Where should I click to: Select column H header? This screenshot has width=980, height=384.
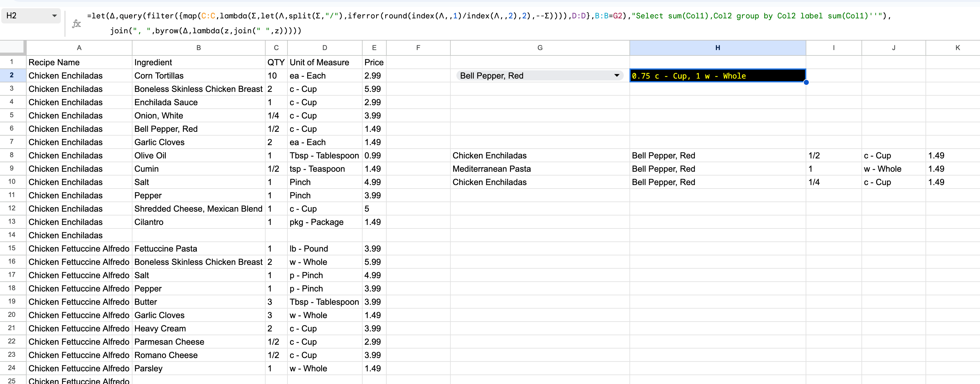click(717, 48)
